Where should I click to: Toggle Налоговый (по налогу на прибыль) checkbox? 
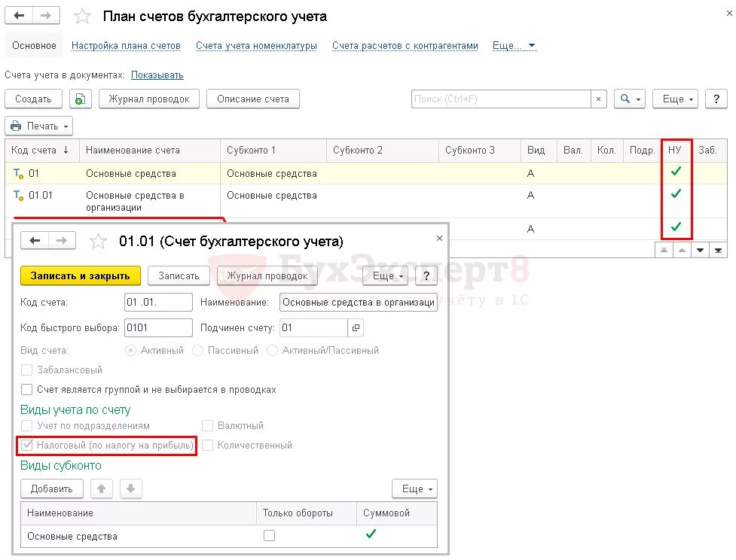point(27,445)
